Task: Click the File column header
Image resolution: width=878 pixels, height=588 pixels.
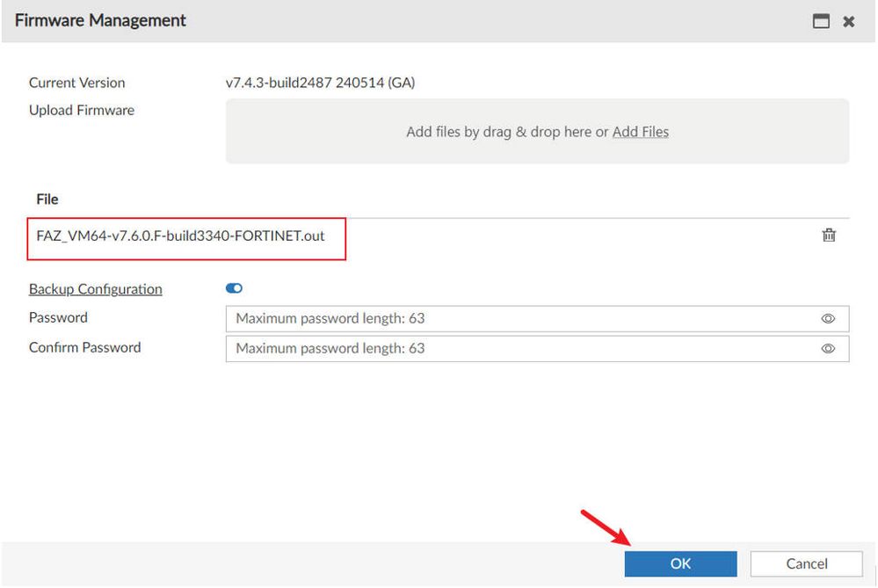Action: pos(47,200)
